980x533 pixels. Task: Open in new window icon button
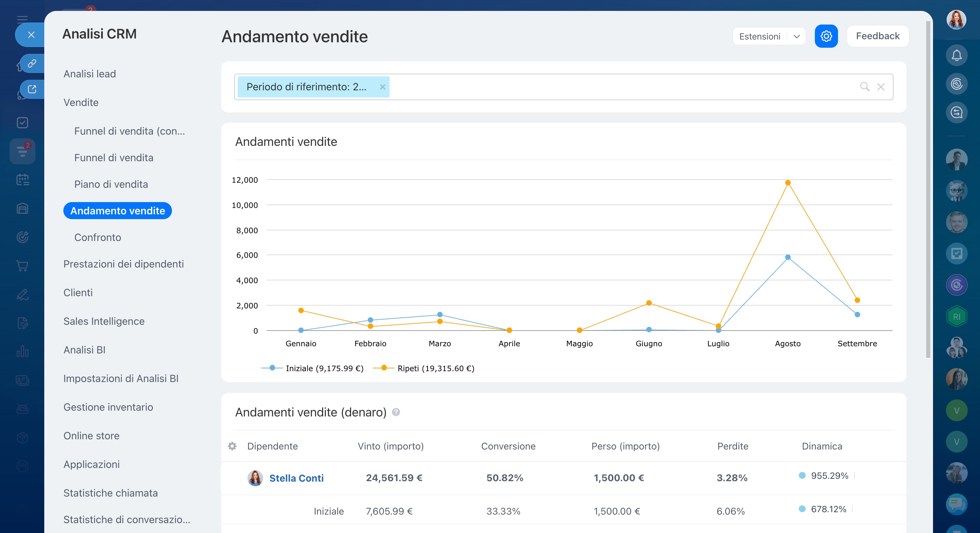point(32,90)
